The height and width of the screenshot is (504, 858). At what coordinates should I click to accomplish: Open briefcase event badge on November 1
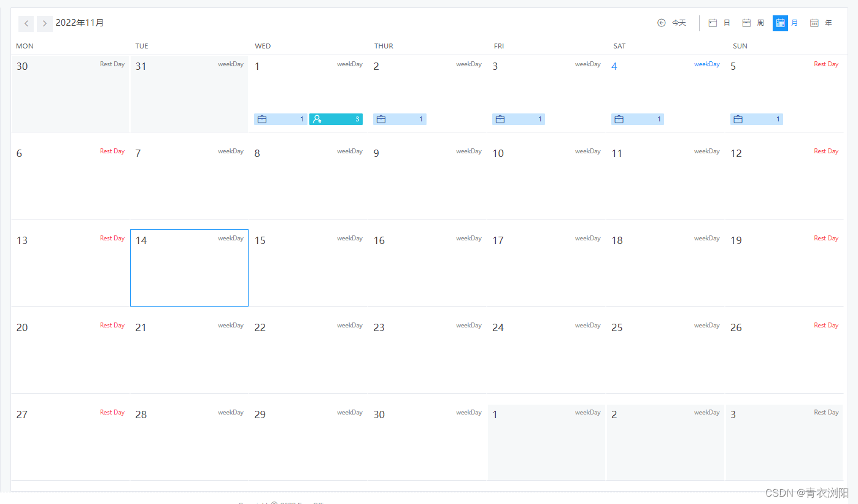coord(280,119)
